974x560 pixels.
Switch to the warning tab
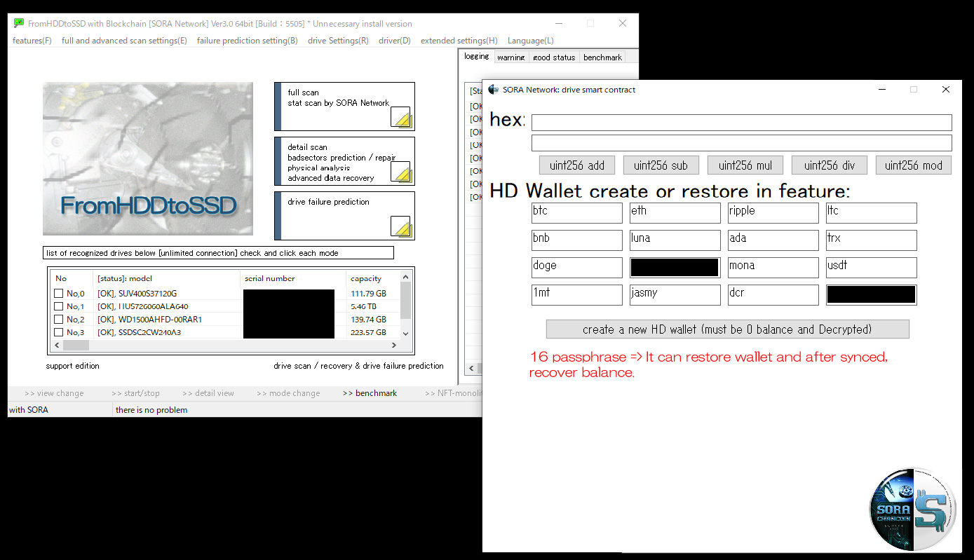(511, 57)
